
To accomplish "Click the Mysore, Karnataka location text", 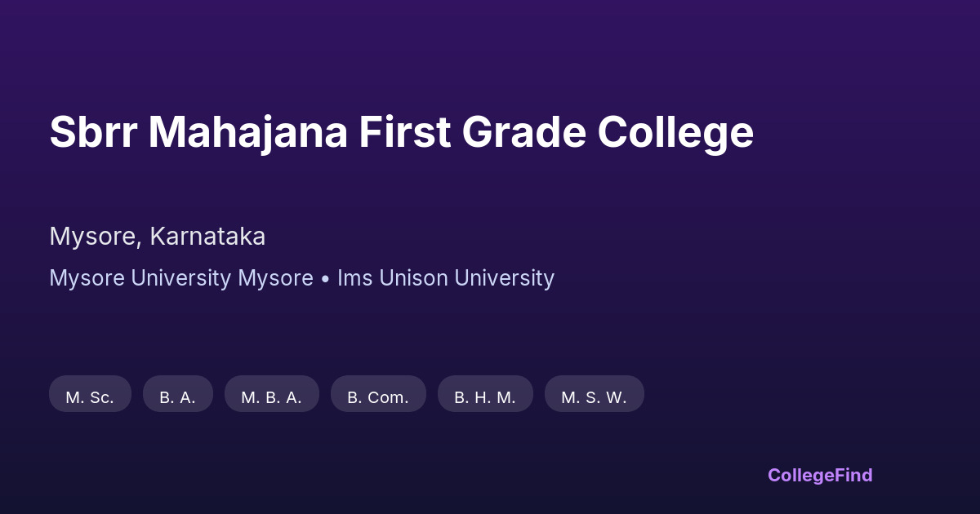I will pyautogui.click(x=157, y=237).
